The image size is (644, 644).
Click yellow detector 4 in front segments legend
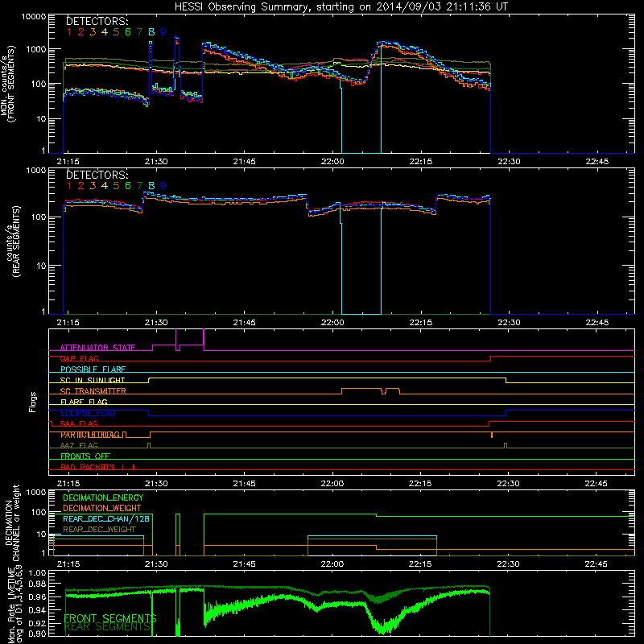click(105, 31)
